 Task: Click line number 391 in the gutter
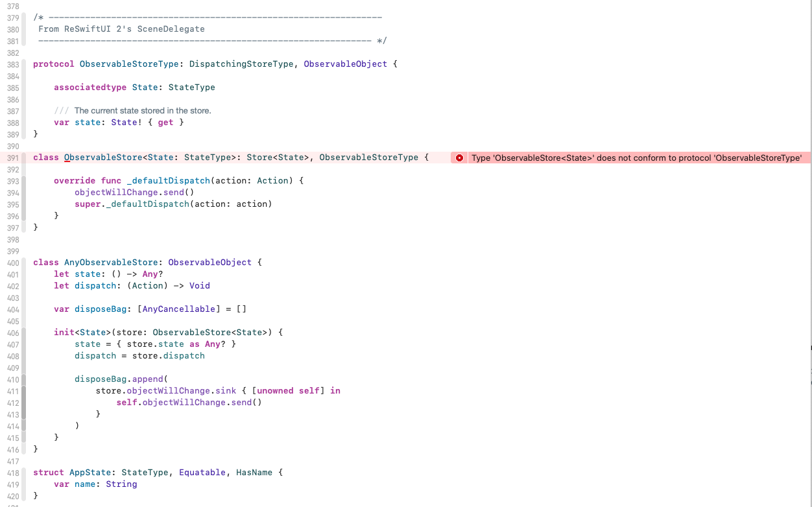[x=13, y=158]
